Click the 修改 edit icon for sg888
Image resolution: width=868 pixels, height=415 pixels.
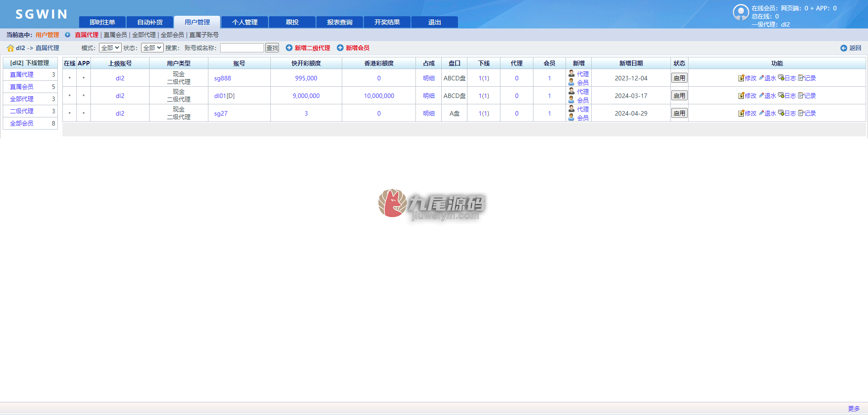tap(741, 78)
